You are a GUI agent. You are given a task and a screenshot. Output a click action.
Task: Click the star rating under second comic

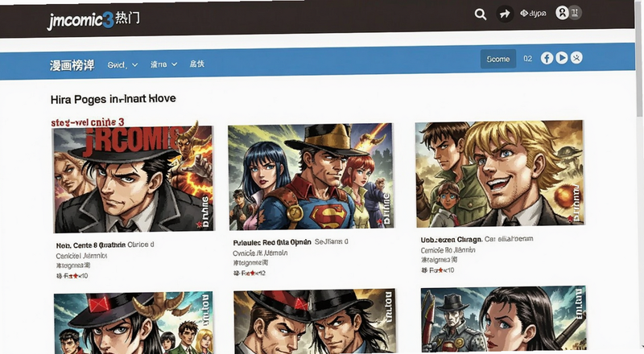coord(250,273)
